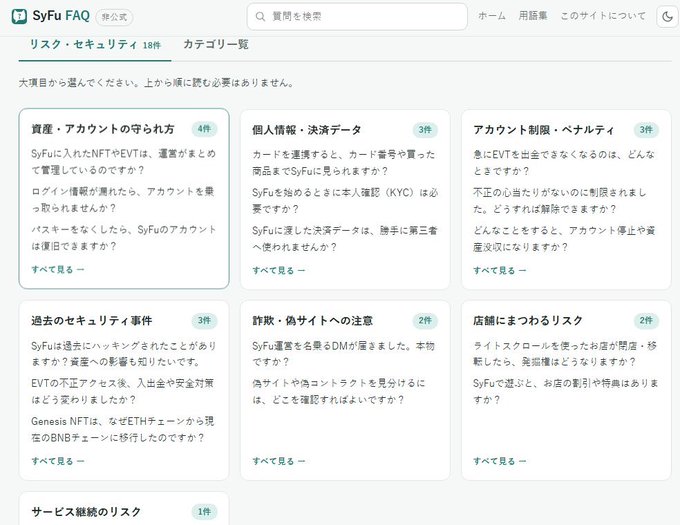Open question ライトスクロール store closing 発掘権

tap(565, 354)
